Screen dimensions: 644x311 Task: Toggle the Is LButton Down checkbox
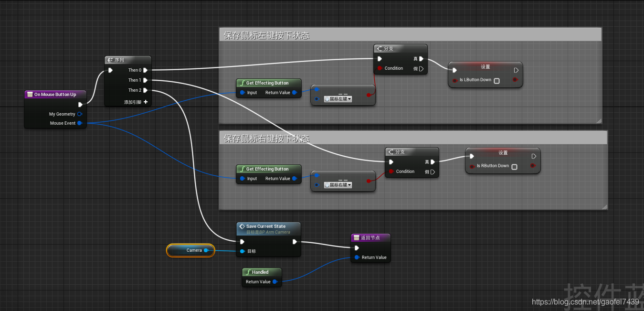coord(496,80)
